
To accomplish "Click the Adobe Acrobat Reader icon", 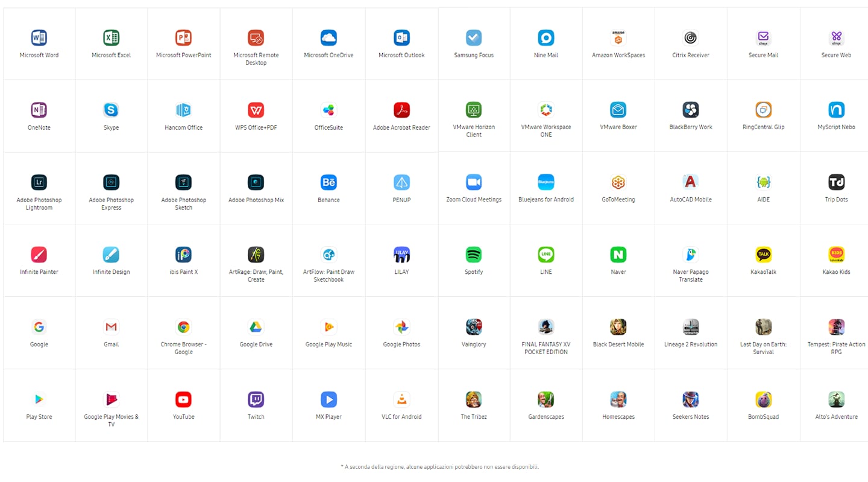I will tap(401, 110).
